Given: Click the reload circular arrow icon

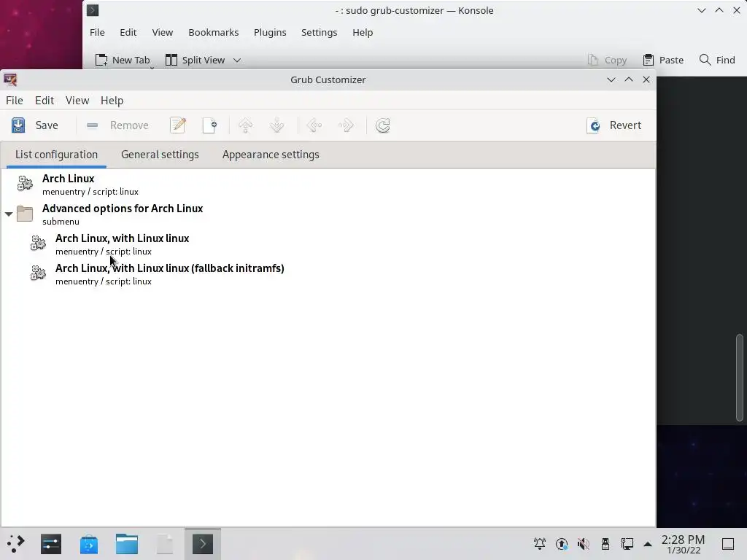Looking at the screenshot, I should 382,125.
